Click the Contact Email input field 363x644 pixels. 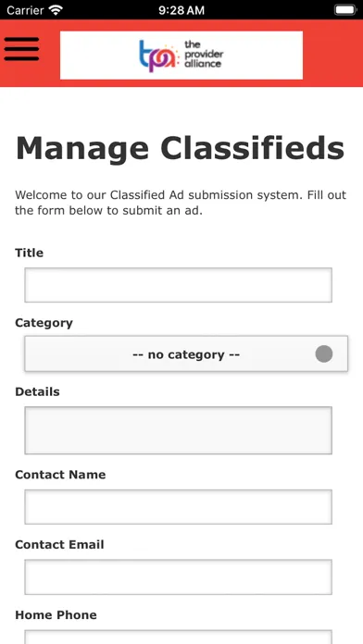tap(179, 576)
